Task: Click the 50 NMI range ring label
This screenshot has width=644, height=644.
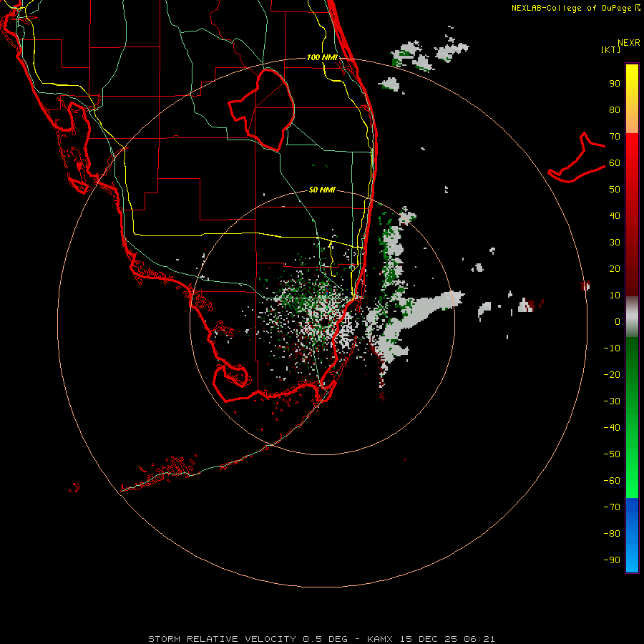Action: point(322,190)
